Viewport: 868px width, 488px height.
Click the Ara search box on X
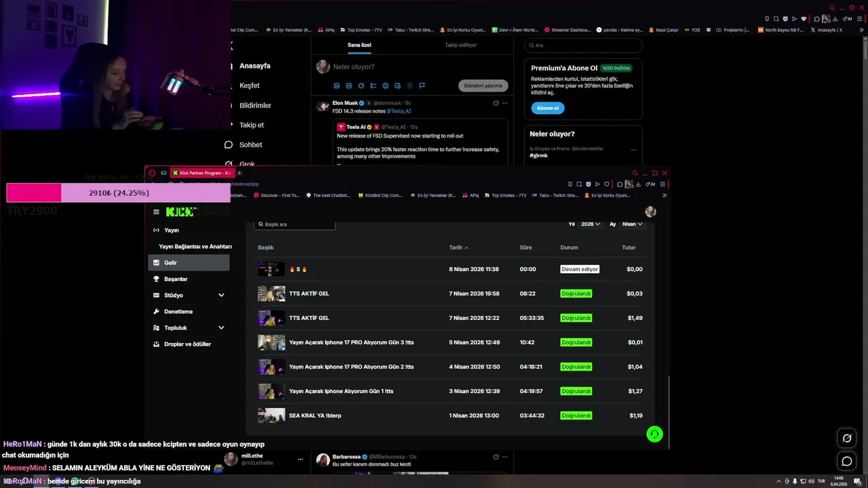[583, 45]
